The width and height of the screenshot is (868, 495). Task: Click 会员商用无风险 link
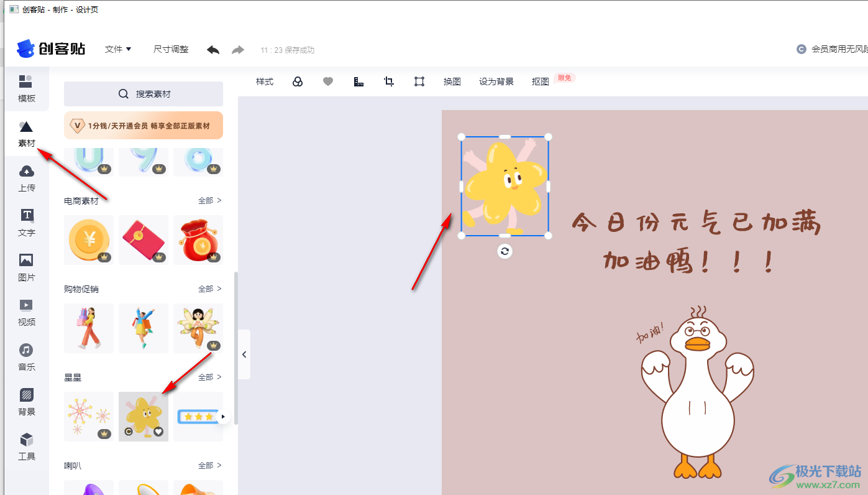tap(839, 49)
